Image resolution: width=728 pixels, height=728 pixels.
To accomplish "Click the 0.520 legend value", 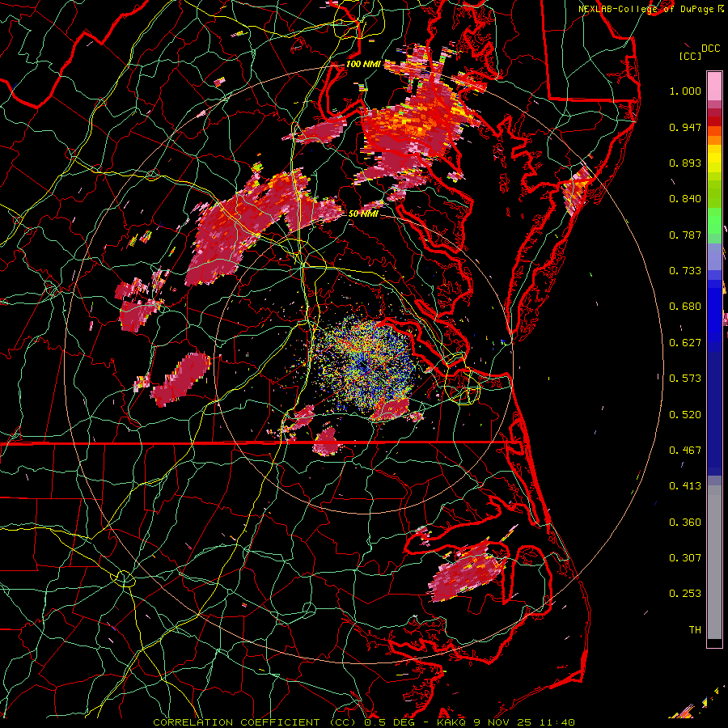I will 685,415.
